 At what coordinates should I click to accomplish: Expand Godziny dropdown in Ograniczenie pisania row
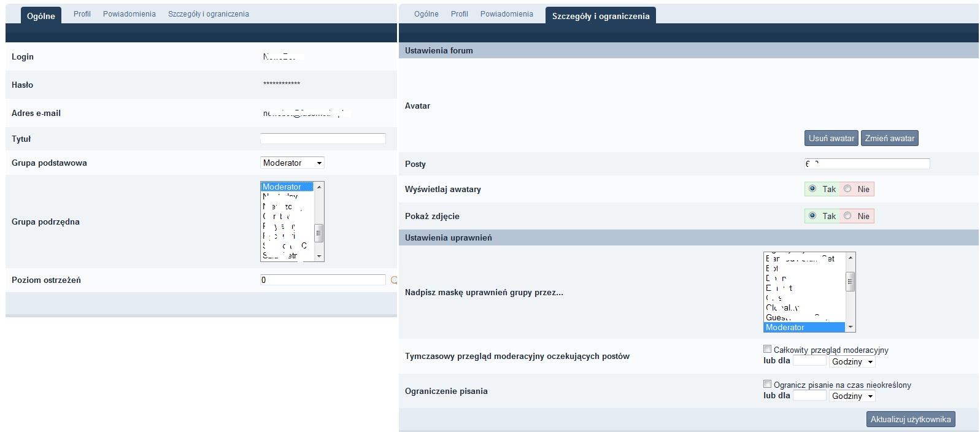click(852, 396)
